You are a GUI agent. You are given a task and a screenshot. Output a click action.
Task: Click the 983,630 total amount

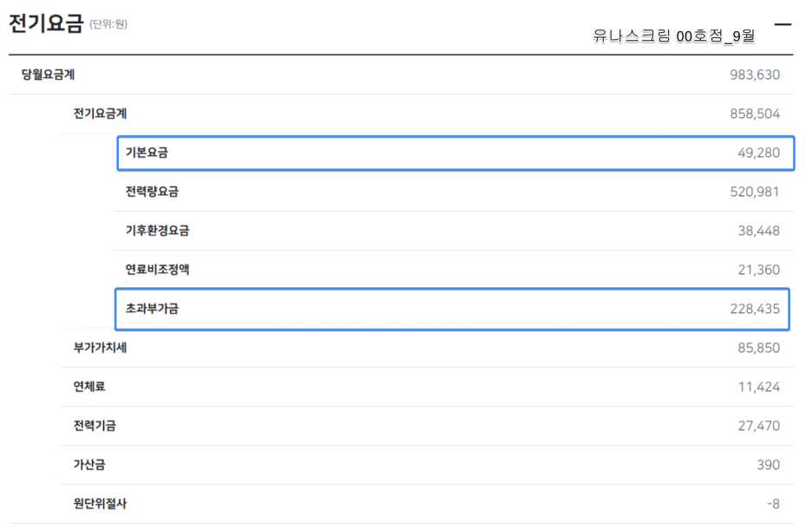coord(755,75)
